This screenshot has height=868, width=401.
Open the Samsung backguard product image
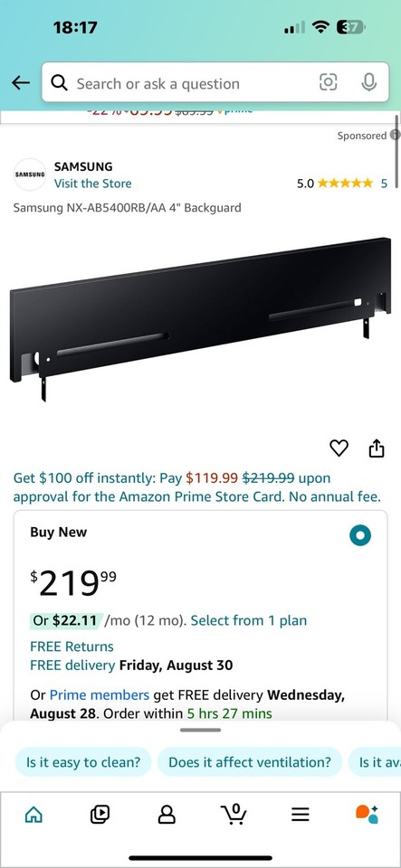point(200,319)
